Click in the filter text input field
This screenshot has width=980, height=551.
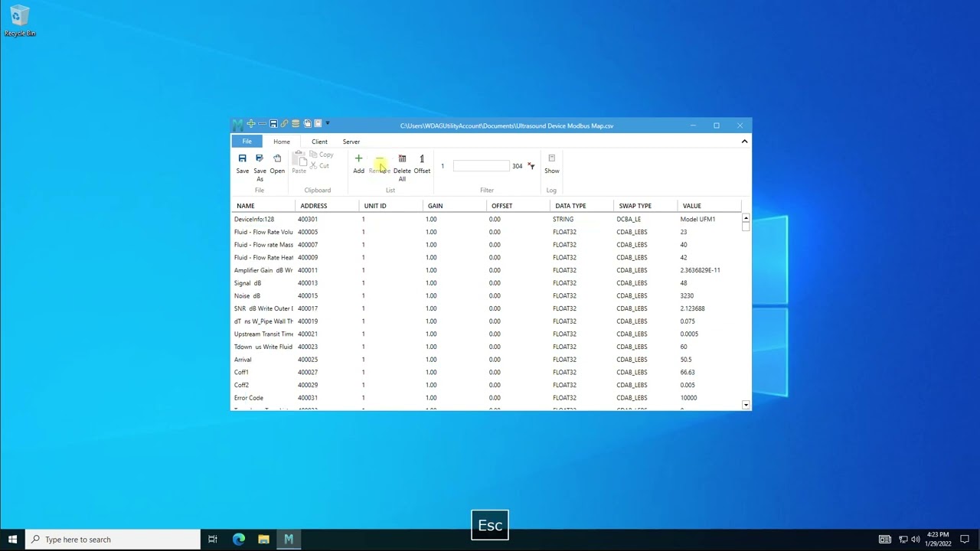(481, 166)
